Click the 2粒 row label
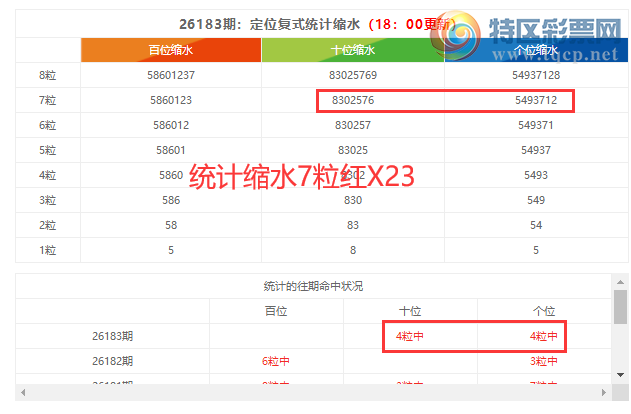Viewport: 631px width, 414px height. [47, 225]
